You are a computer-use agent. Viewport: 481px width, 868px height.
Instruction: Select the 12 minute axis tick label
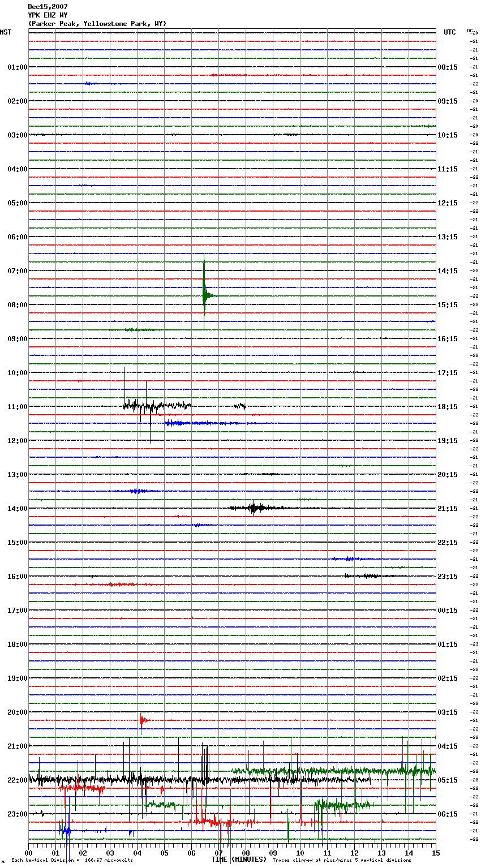point(354,853)
